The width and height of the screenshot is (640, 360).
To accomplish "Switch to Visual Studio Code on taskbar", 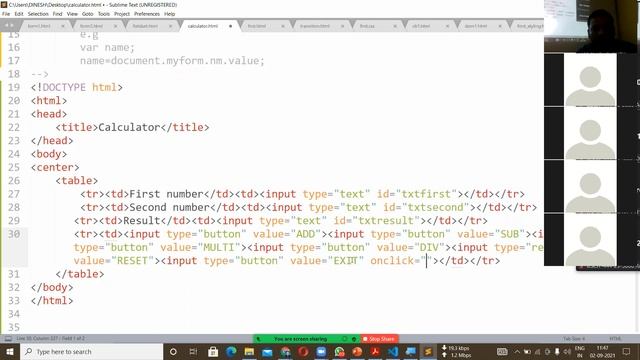I will tap(393, 351).
